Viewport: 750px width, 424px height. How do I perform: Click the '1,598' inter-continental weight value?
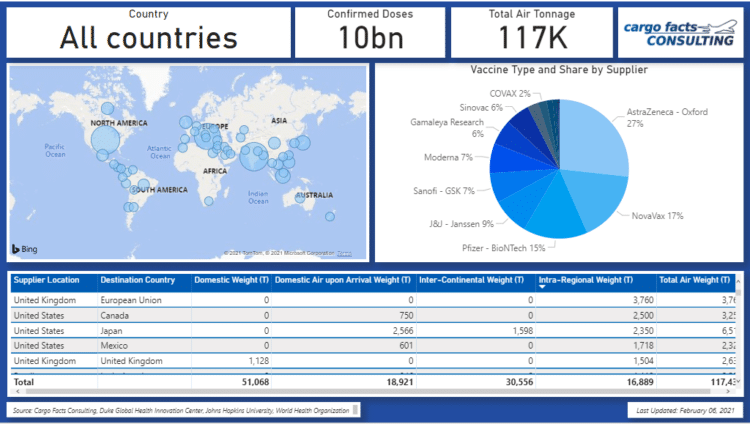coord(522,331)
